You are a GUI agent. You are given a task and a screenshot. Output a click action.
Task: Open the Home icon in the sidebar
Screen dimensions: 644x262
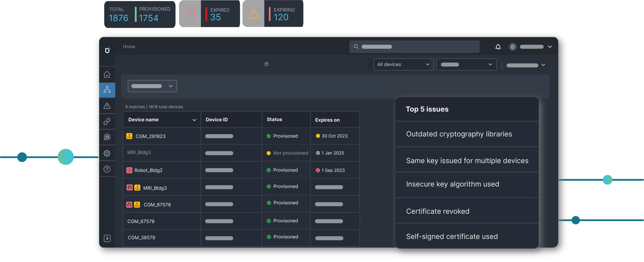[x=107, y=74]
